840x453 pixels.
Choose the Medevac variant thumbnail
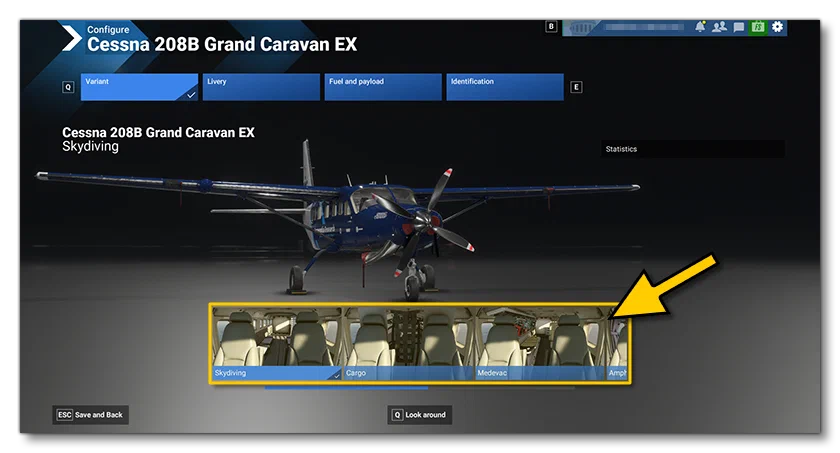point(540,343)
